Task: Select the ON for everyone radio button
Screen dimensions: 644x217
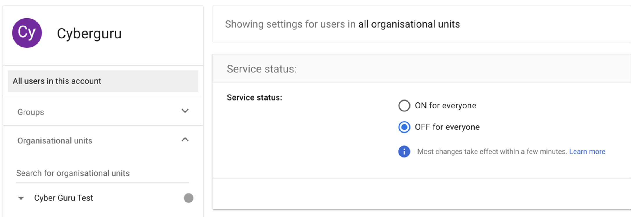Action: click(404, 106)
